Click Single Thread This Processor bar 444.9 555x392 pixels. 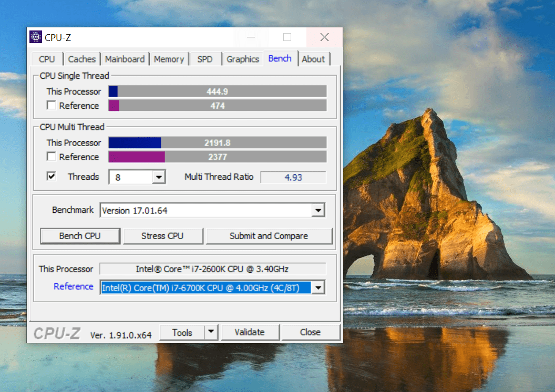coord(218,91)
